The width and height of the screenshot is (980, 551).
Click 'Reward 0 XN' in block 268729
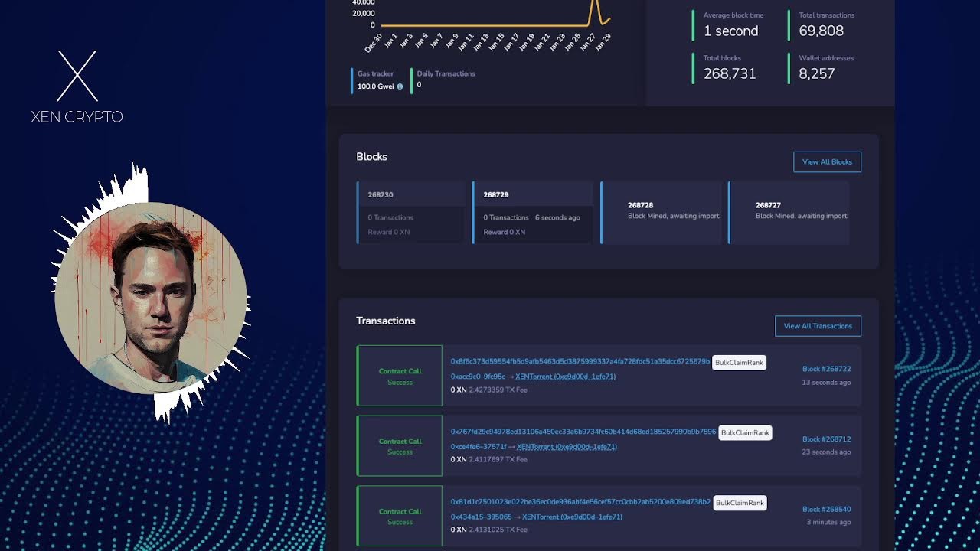pyautogui.click(x=504, y=232)
